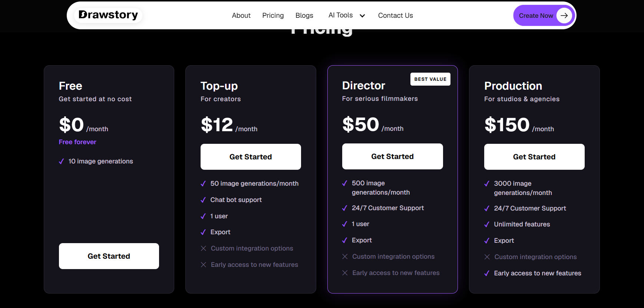Image resolution: width=644 pixels, height=308 pixels.
Task: Click the checkmark beside Production Early access to new features
Action: [487, 274]
